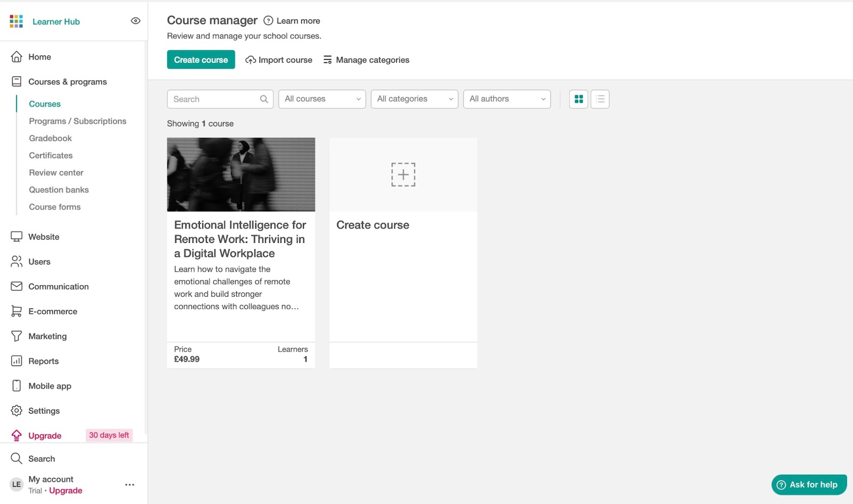The image size is (853, 504).
Task: Click the Communication envelope icon
Action: (17, 286)
